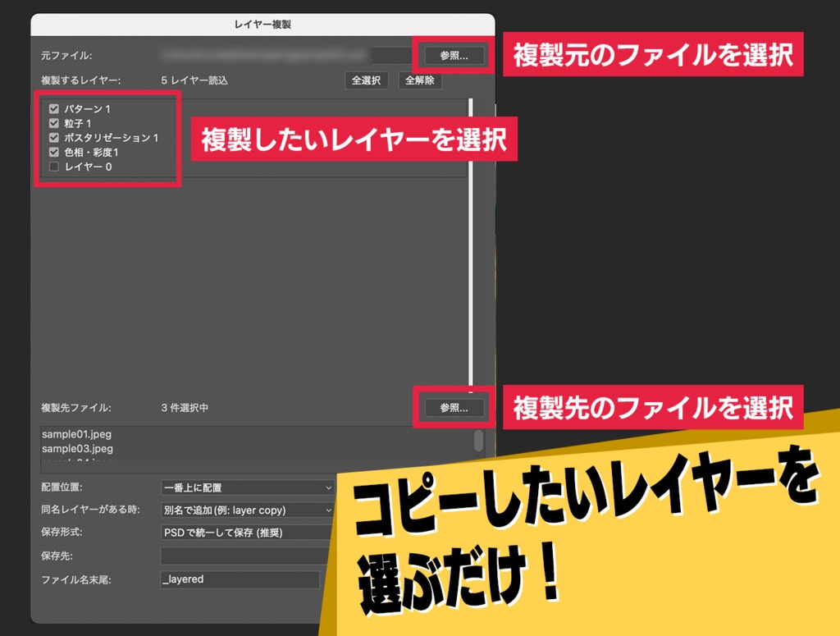
Task: Click the 5 レイヤー読込 status text
Action: click(x=194, y=80)
